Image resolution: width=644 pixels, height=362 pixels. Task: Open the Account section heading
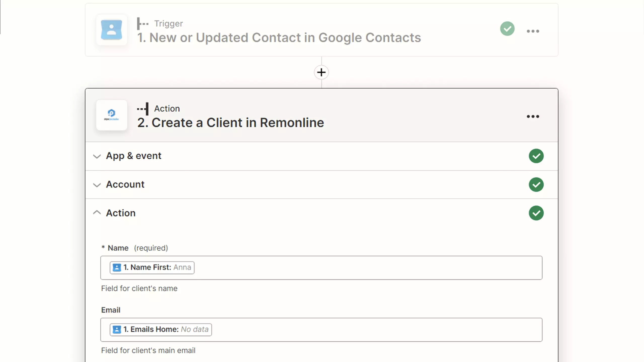pyautogui.click(x=125, y=185)
